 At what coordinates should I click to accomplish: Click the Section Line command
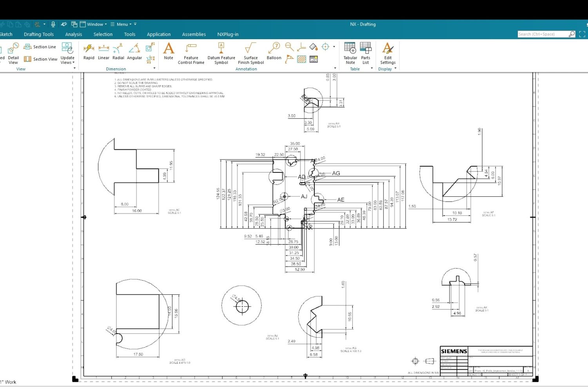click(40, 46)
